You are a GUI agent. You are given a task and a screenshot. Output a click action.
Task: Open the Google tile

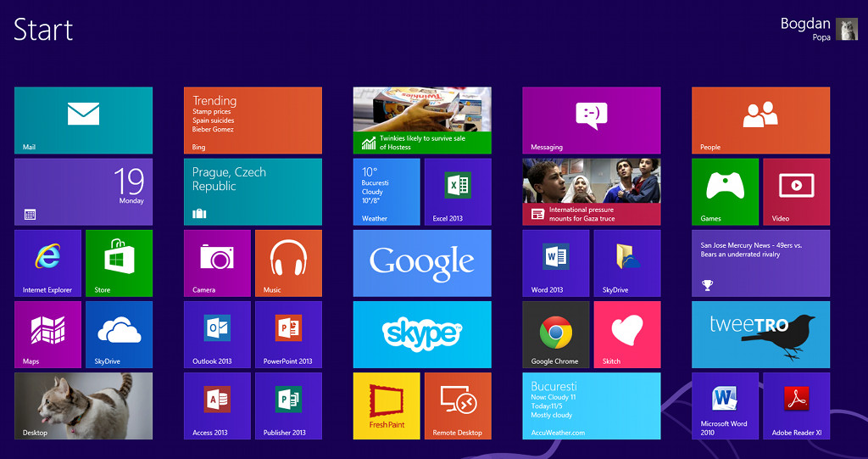pyautogui.click(x=422, y=263)
